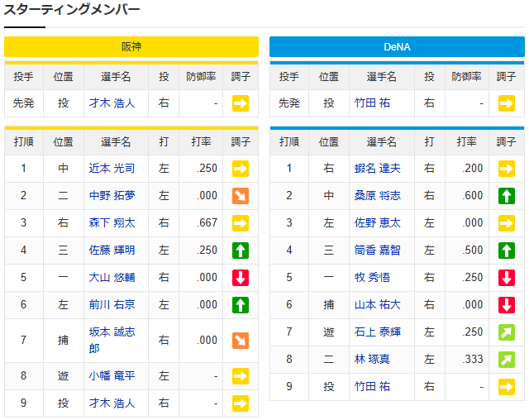Open player page for 林 琢真

point(372,360)
